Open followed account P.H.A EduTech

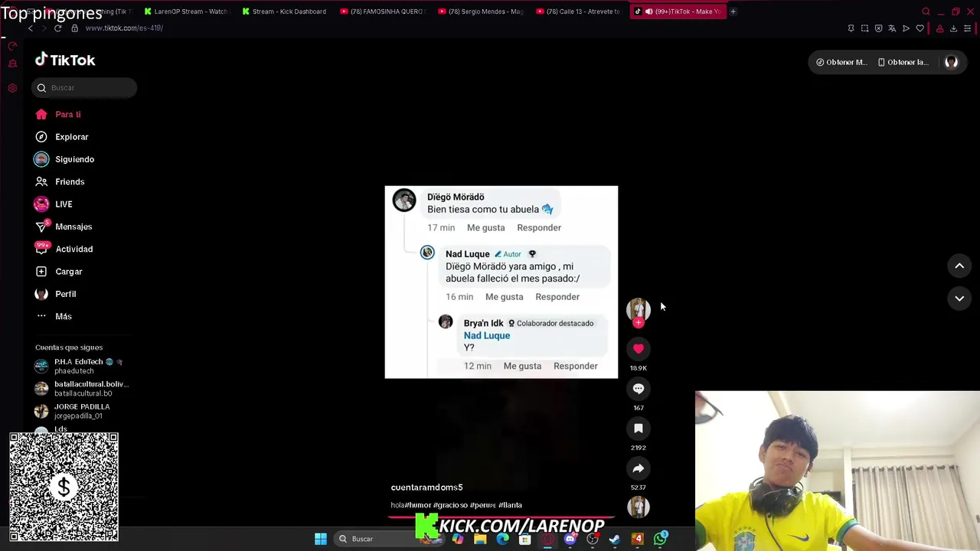(x=78, y=366)
